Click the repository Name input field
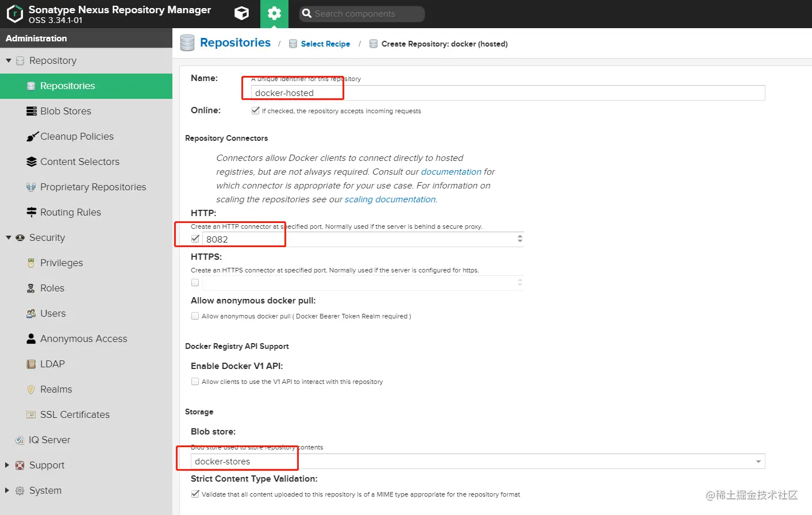 pos(508,93)
